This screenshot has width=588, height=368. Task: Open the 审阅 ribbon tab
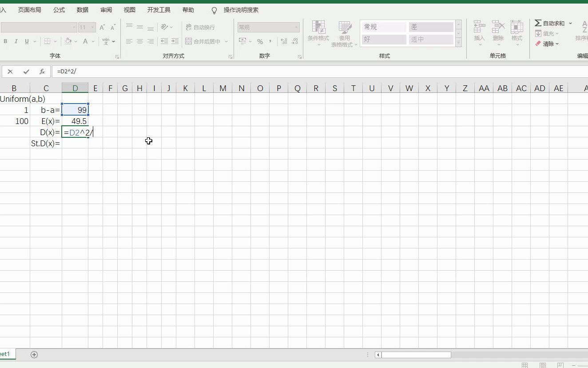tap(106, 10)
